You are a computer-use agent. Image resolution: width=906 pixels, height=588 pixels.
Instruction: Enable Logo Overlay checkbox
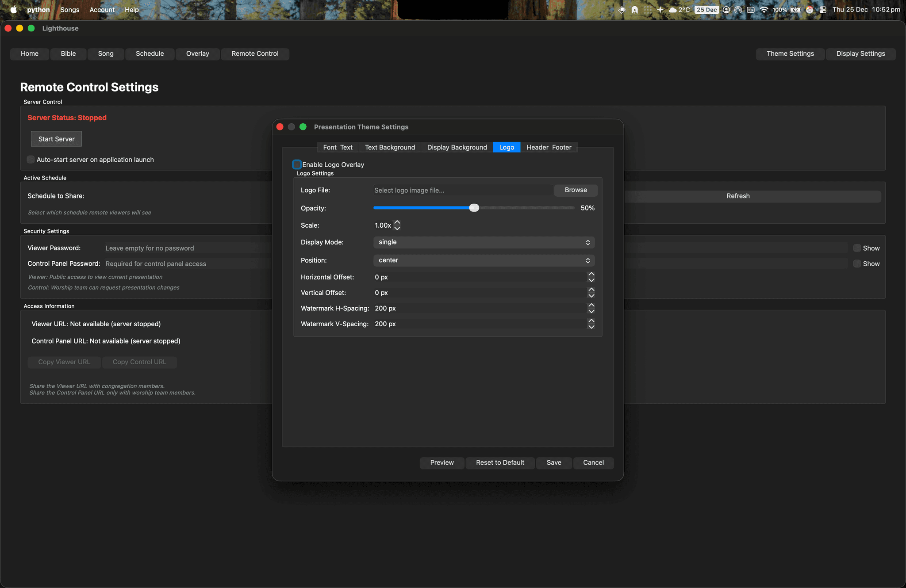click(x=297, y=164)
